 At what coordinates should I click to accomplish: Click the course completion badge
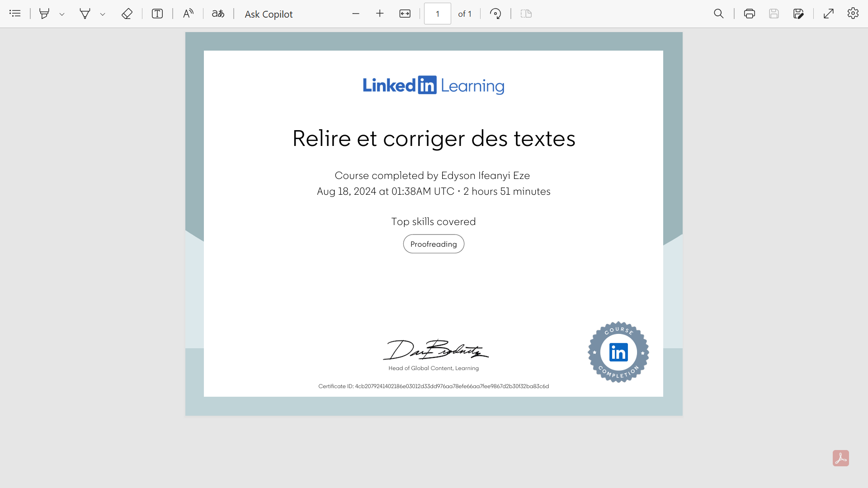coord(618,352)
